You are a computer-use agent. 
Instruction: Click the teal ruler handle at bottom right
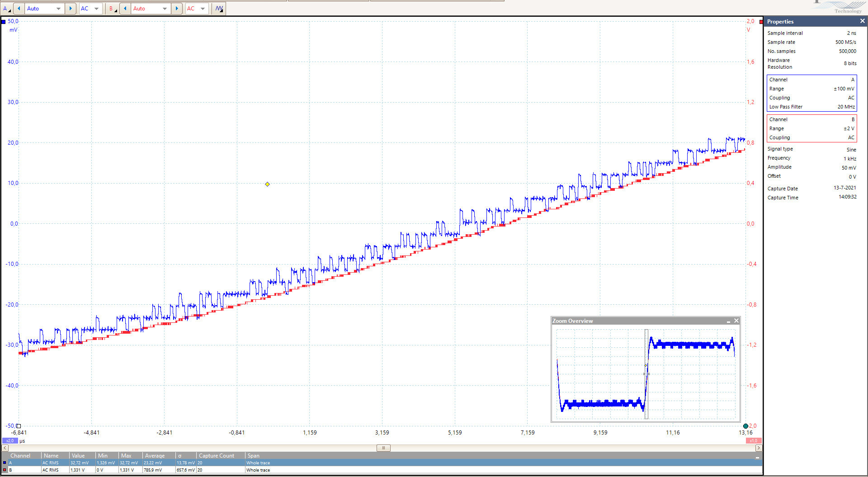[745, 426]
